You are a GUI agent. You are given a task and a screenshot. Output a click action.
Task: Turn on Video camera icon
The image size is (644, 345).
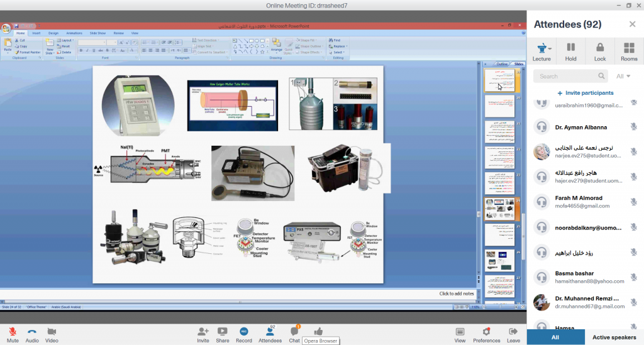tap(52, 331)
